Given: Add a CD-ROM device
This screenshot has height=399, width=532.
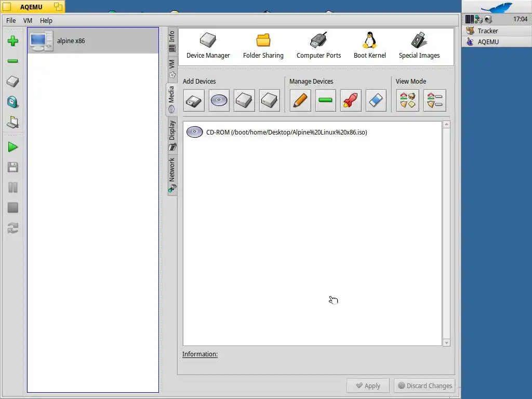Looking at the screenshot, I should (x=219, y=100).
